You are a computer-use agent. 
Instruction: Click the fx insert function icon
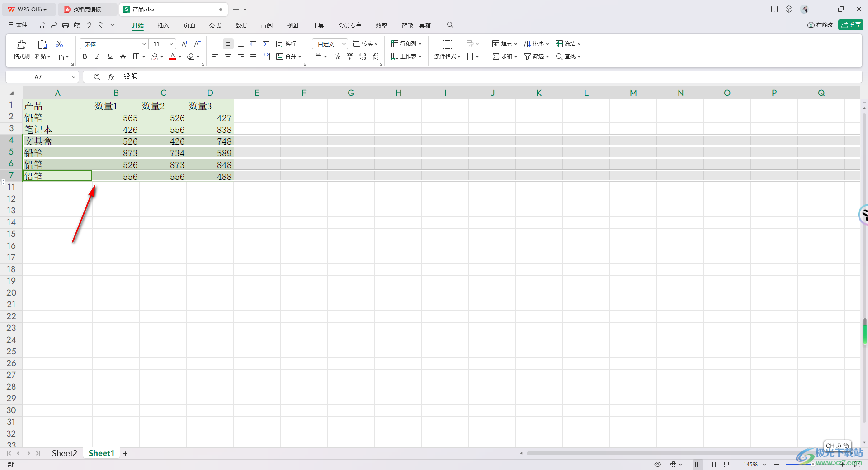[x=111, y=77]
